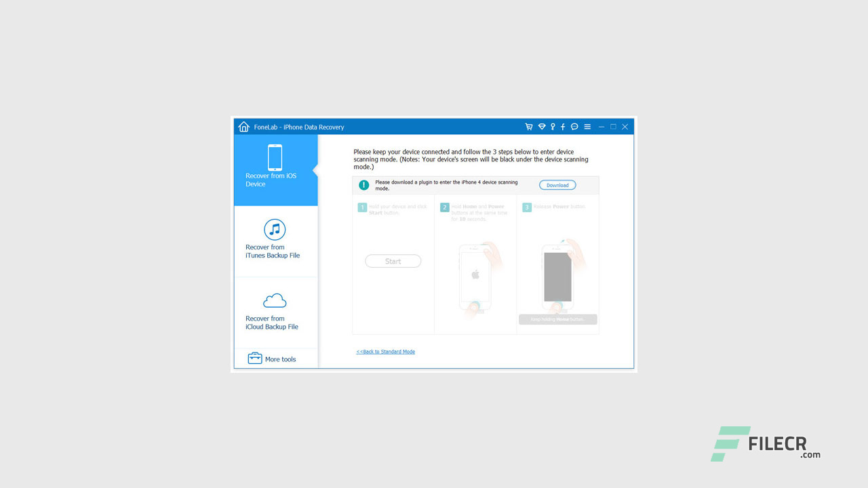The height and width of the screenshot is (488, 868).
Task: Click the phone icon for iOS Device
Action: (275, 157)
